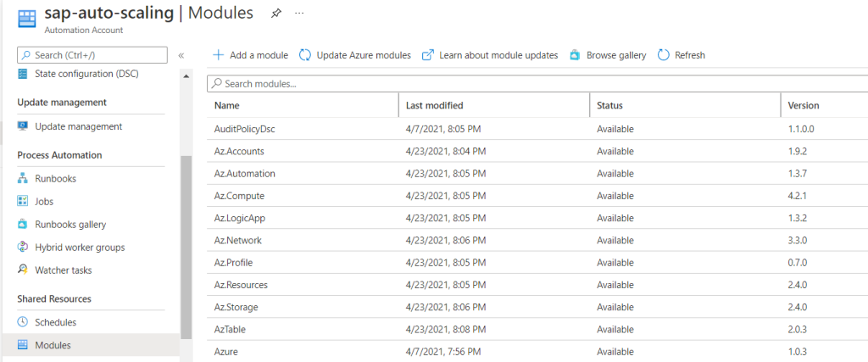
Task: Click the Browse gallery bag icon
Action: [x=575, y=55]
